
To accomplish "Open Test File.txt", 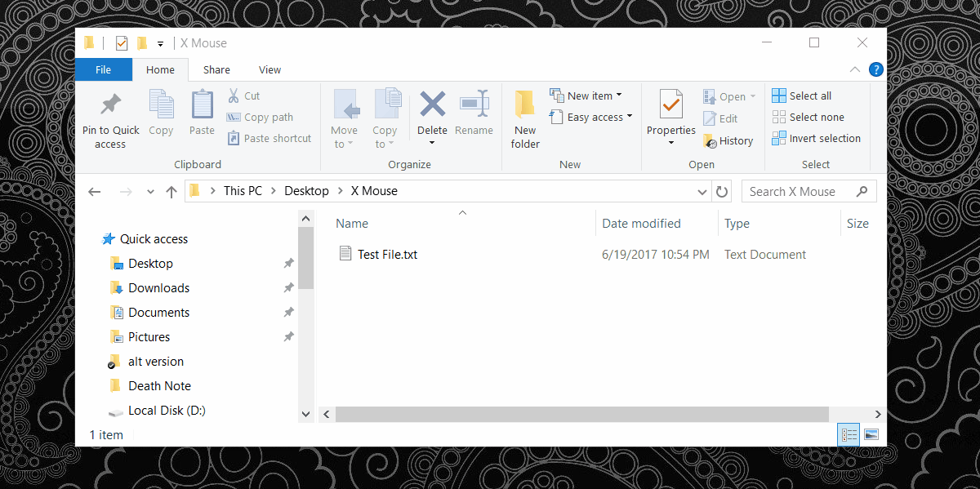I will [385, 254].
